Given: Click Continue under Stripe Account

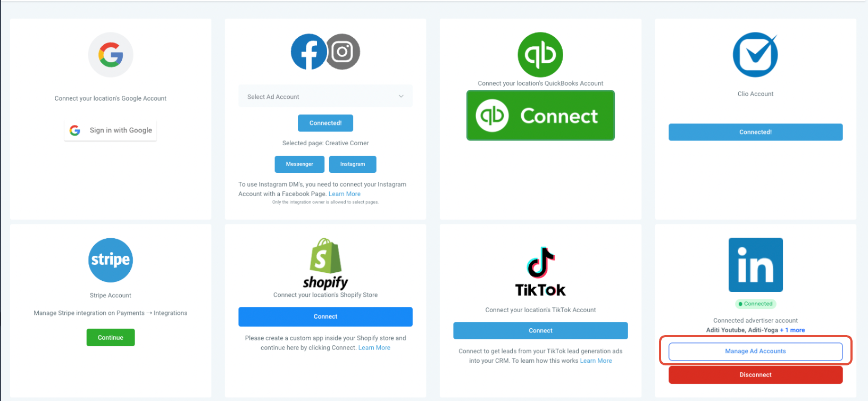Looking at the screenshot, I should (111, 338).
